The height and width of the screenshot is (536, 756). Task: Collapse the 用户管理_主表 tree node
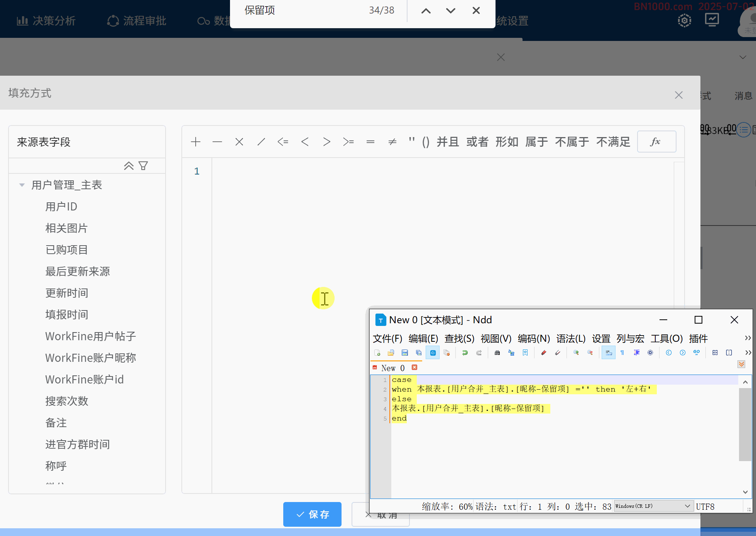click(x=22, y=185)
